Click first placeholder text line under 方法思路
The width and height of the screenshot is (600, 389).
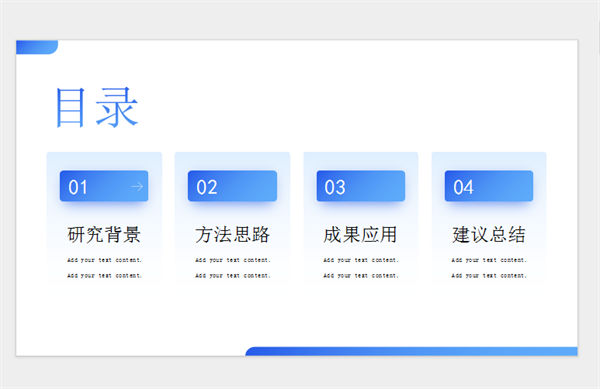(x=233, y=260)
